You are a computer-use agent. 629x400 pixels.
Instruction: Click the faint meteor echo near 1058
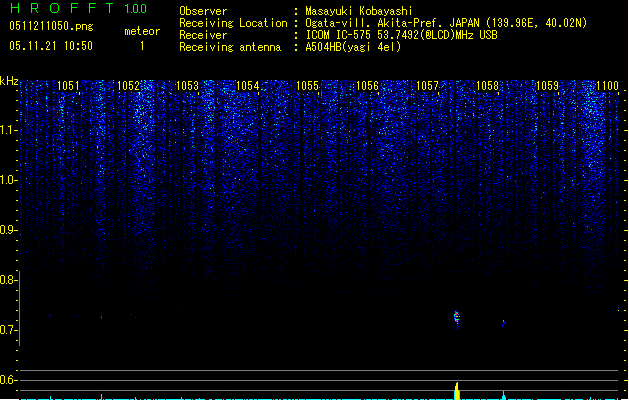(503, 323)
